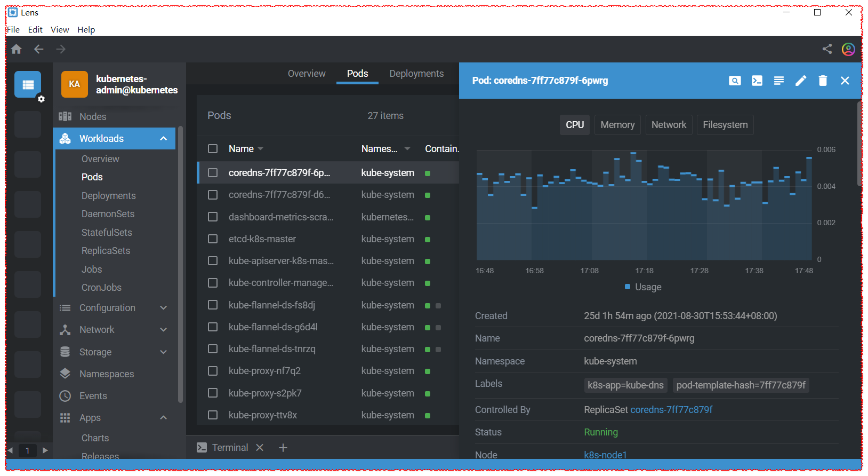Check the kube-proxy-nf7q2 row checkbox
This screenshot has height=476, width=868.
pos(213,371)
